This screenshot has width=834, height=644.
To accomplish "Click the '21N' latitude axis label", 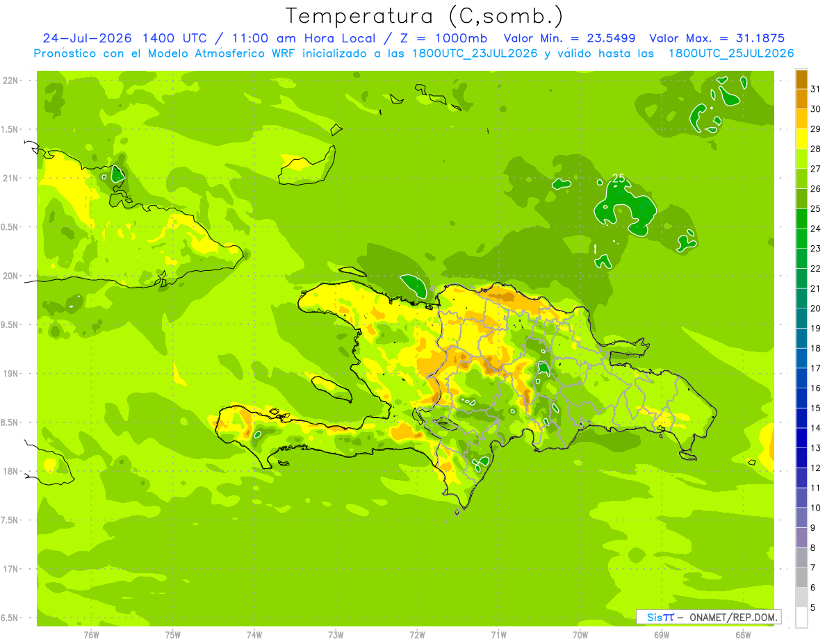I will click(11, 178).
